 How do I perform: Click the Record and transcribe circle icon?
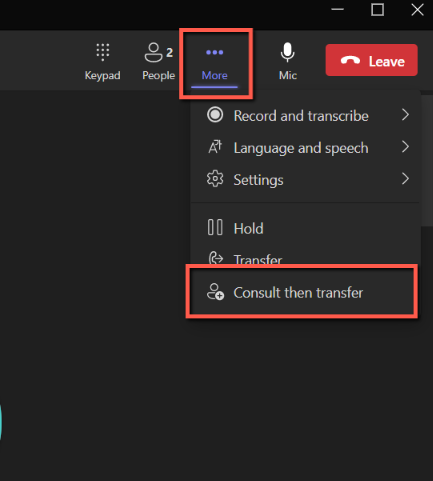(215, 115)
